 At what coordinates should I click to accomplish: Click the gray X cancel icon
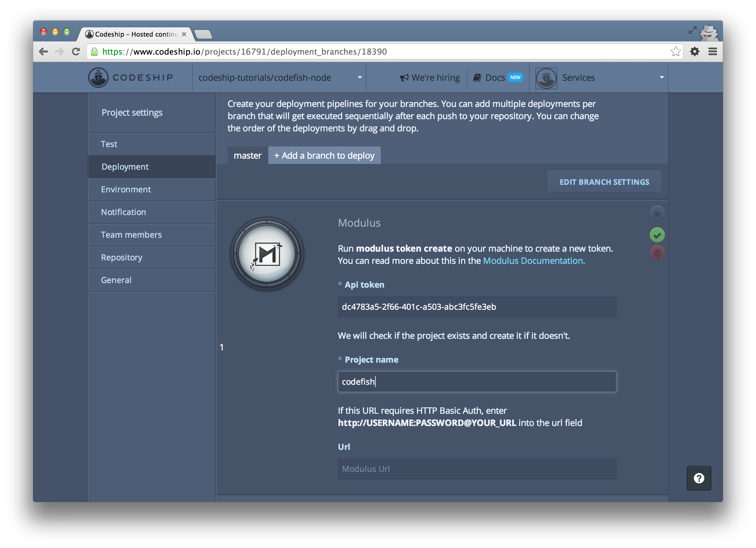pos(657,214)
